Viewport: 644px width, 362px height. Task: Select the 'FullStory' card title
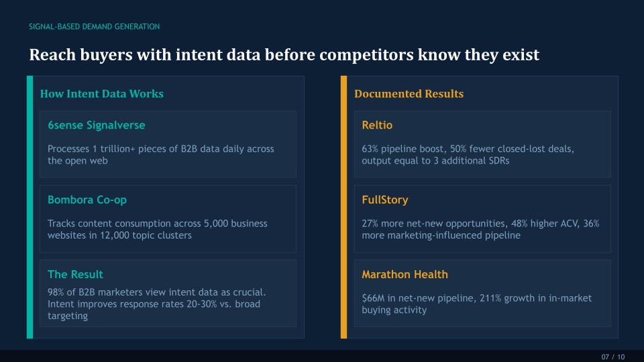click(385, 200)
